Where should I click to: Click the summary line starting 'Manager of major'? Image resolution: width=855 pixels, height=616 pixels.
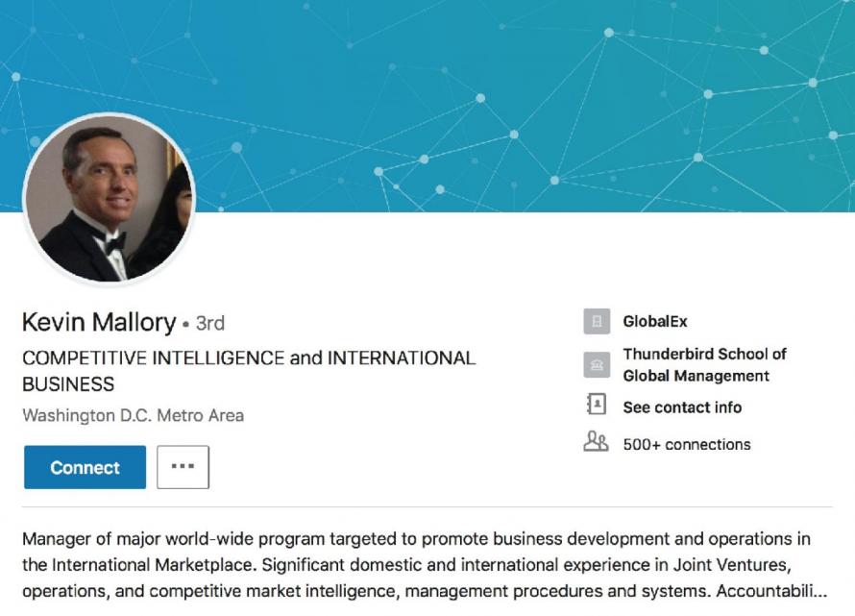(x=415, y=539)
